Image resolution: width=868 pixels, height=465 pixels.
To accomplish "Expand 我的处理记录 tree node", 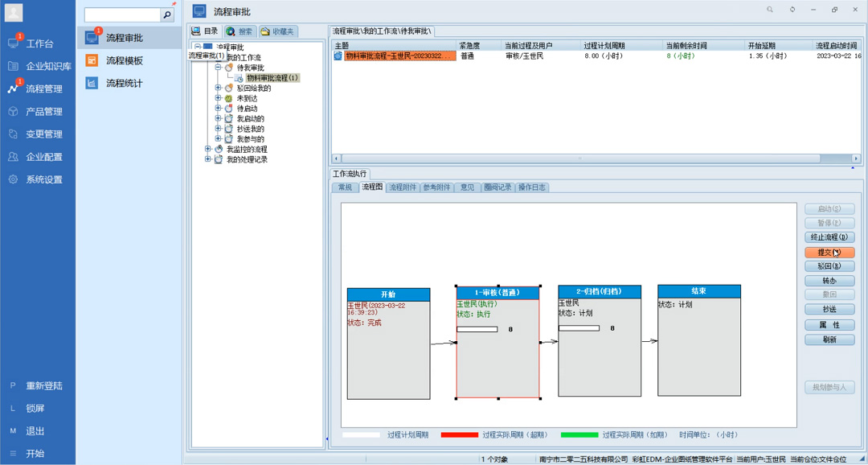I will [x=208, y=159].
